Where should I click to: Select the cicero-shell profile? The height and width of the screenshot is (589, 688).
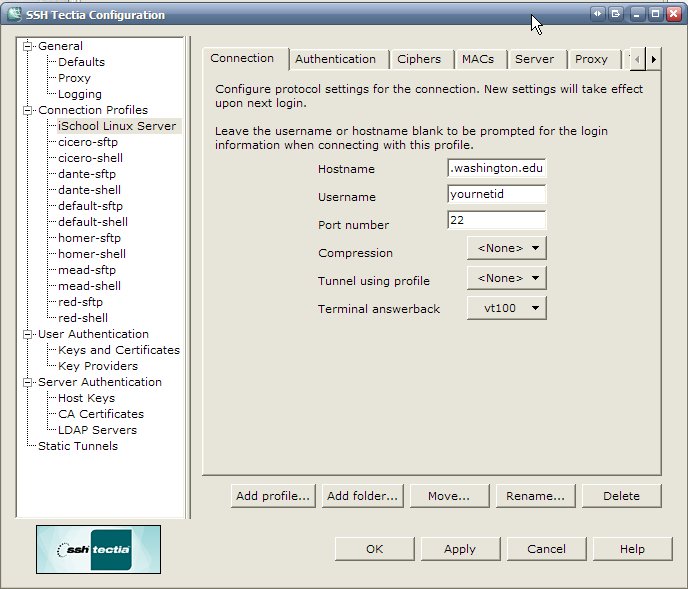(x=90, y=158)
